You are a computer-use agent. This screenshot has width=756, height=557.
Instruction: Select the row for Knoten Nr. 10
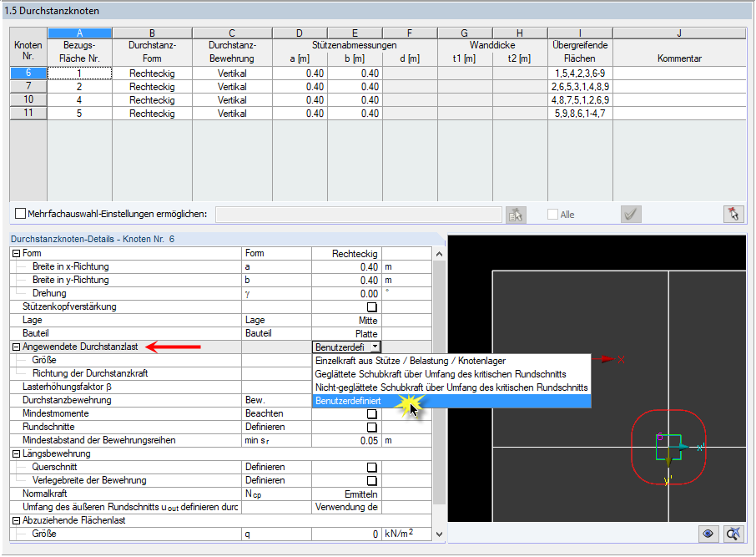coord(28,99)
